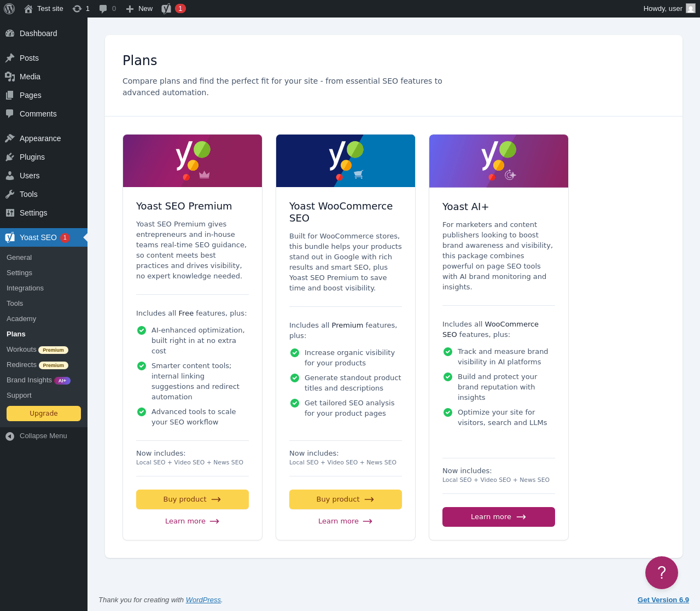Image resolution: width=700 pixels, height=611 pixels.
Task: Click the Plans page heading
Action: [x=140, y=61]
